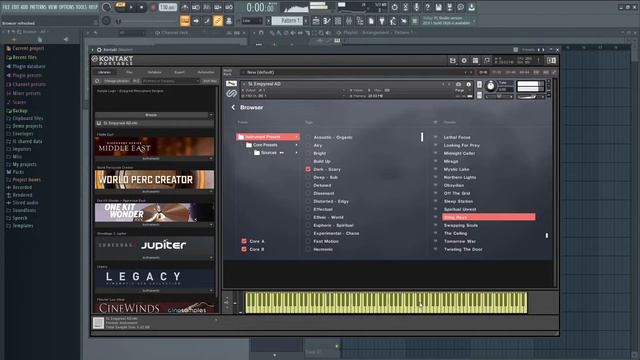Uncheck the Dark - Scary tag
Viewport: 640px width, 360px height.
click(308, 169)
